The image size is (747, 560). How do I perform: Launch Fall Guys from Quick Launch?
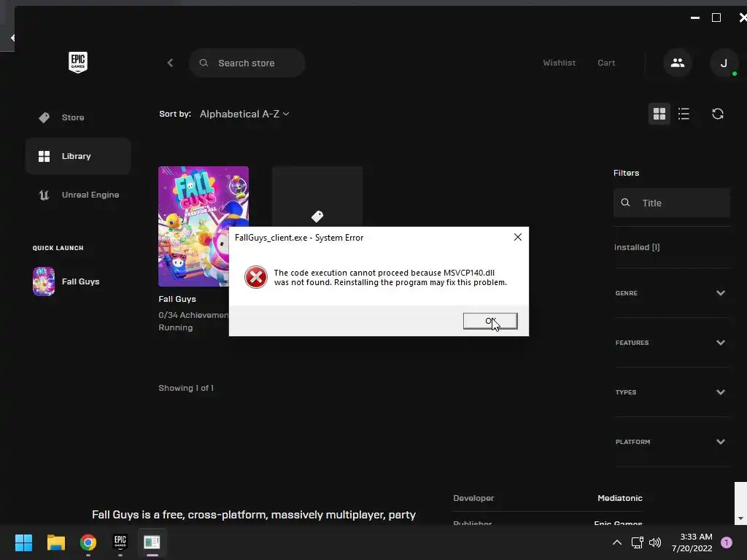tap(66, 281)
